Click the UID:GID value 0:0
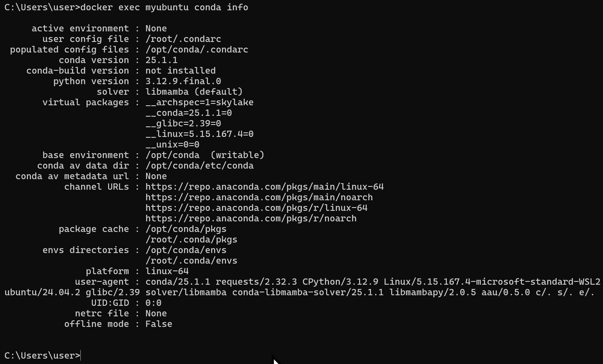Screen dimensions: 603x364 (153, 303)
